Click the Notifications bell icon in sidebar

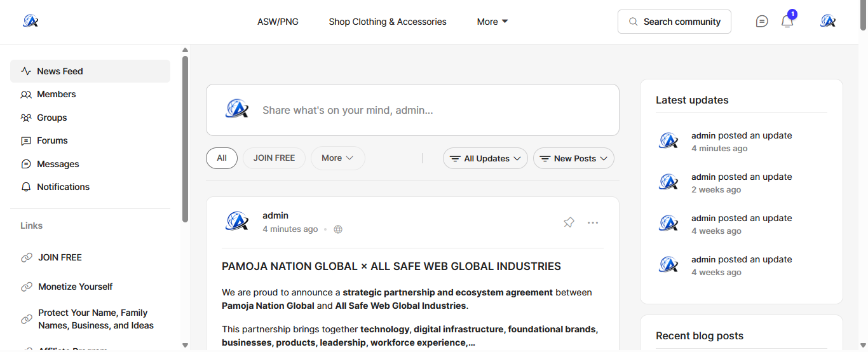pos(26,187)
